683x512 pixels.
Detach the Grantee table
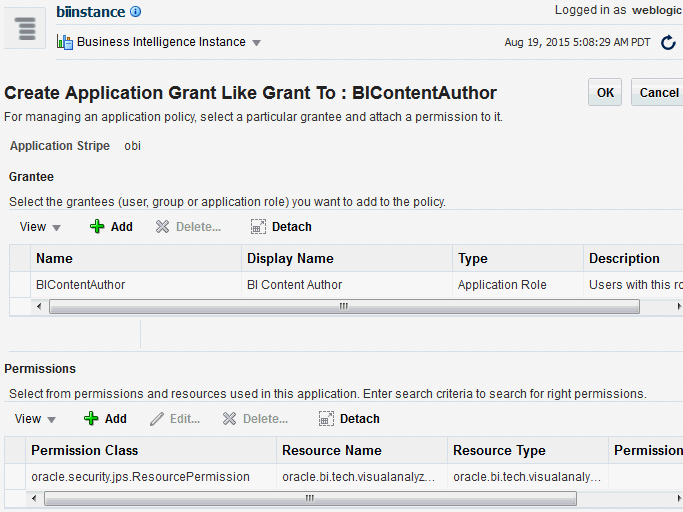pyautogui.click(x=281, y=227)
